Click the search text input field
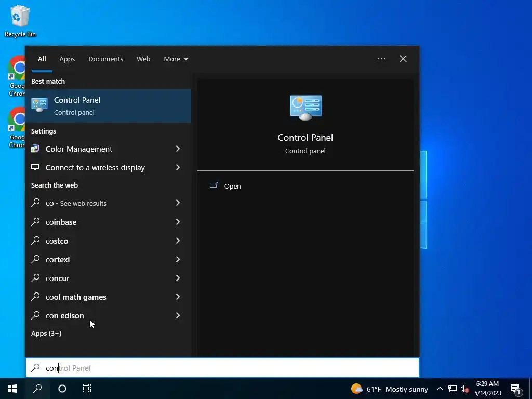The height and width of the screenshot is (399, 532). click(x=222, y=368)
